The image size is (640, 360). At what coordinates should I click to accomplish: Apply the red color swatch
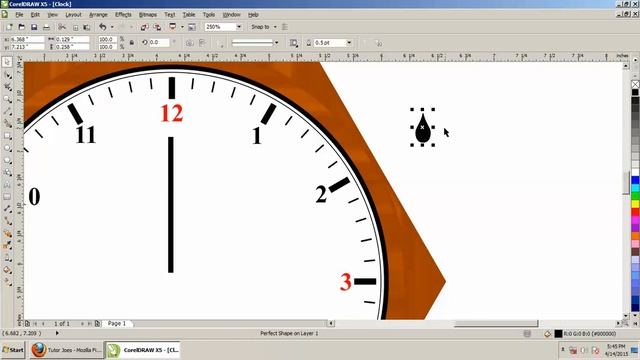636,212
